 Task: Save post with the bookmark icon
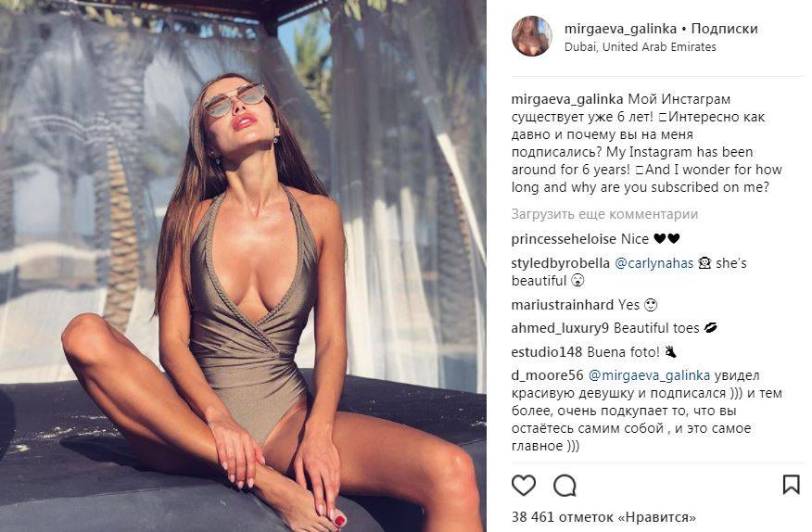click(791, 485)
